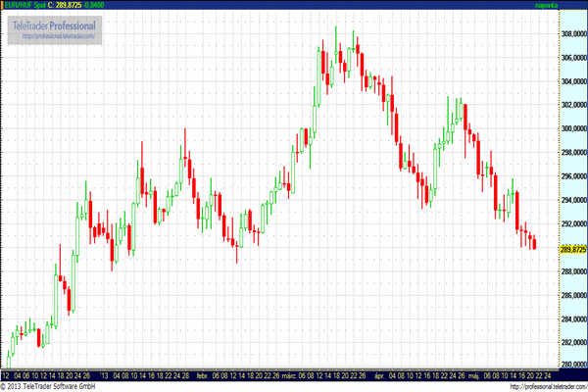This screenshot has height=392, width=588.
Task: Click the TeleTrader Professional watermark logo
Action: click(55, 24)
